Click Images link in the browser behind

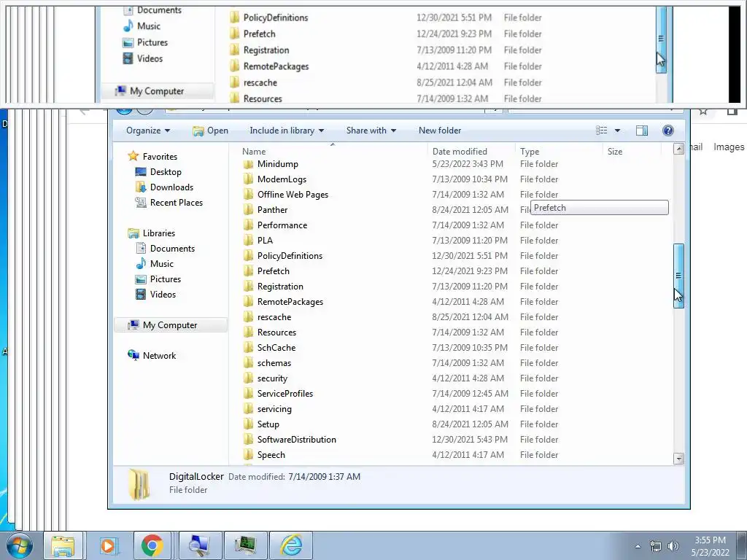click(729, 147)
